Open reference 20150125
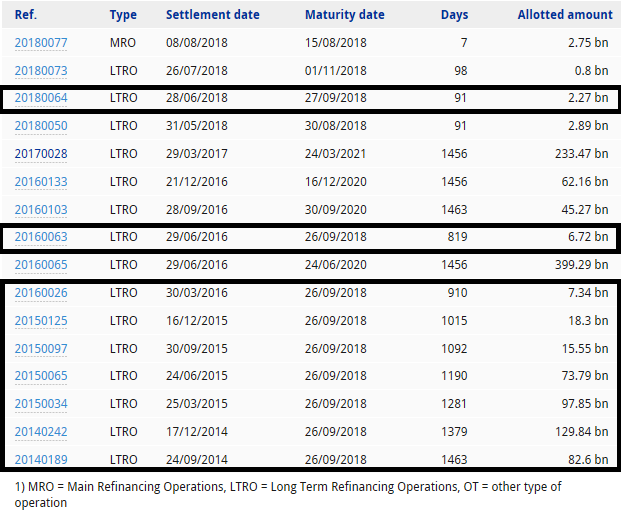The width and height of the screenshot is (621, 515). click(x=41, y=321)
